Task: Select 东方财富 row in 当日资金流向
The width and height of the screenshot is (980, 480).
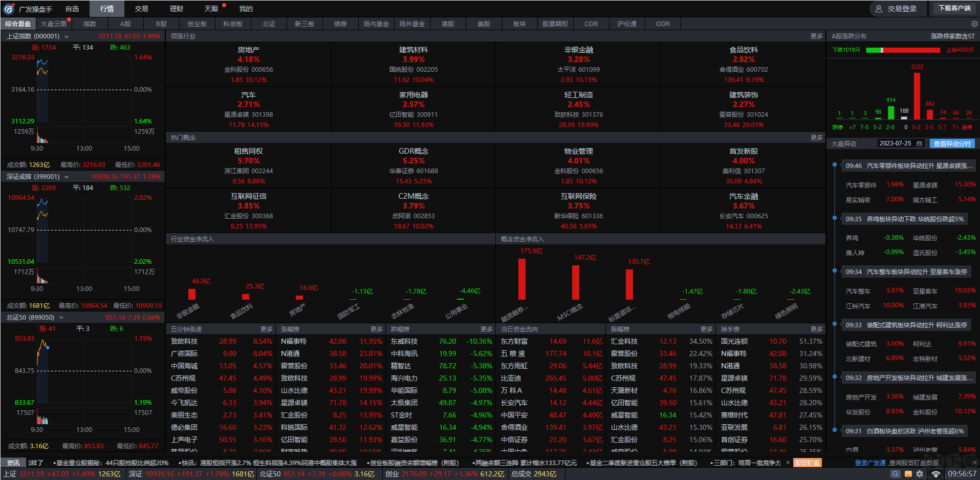Action: [552, 342]
